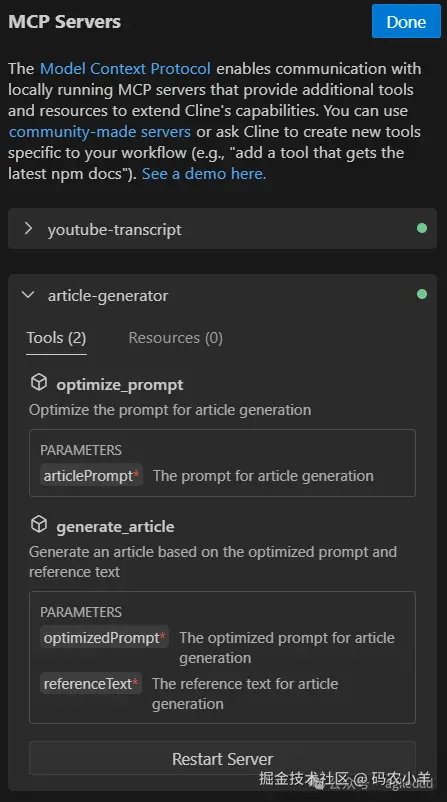Click green status dot for youtube-transcript
Image resolution: width=447 pixels, height=802 pixels.
coord(422,228)
